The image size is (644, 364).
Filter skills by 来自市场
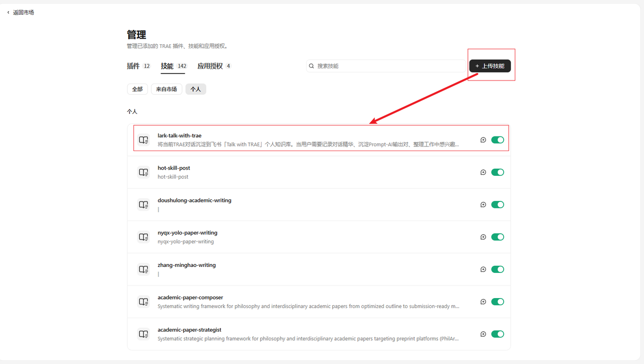point(167,89)
